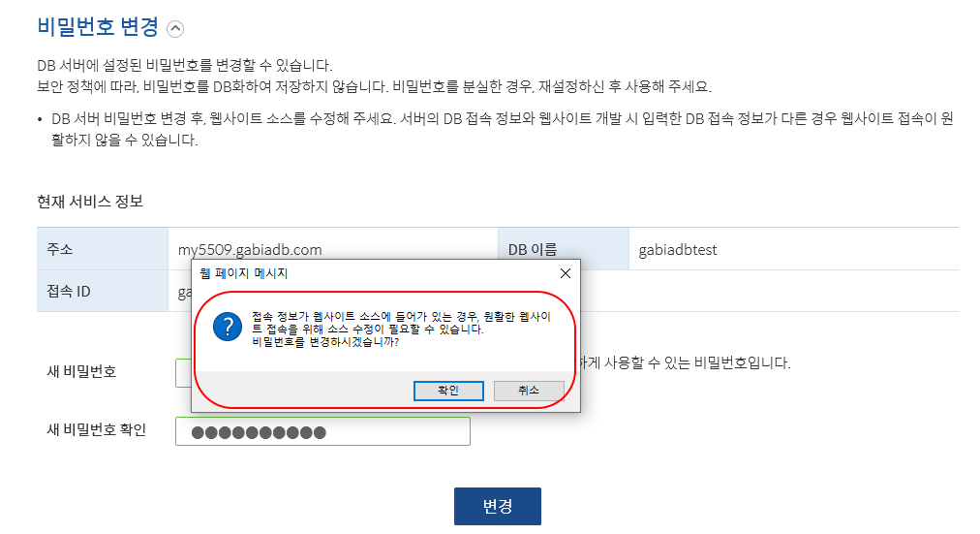The width and height of the screenshot is (980, 534).
Task: Click the 새 비밀번호 확인 field label
Action: pyautogui.click(x=97, y=430)
